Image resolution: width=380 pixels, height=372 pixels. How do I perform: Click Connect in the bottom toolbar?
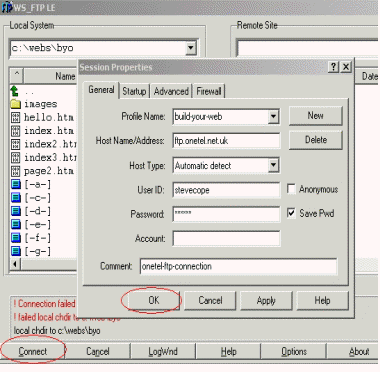33,351
